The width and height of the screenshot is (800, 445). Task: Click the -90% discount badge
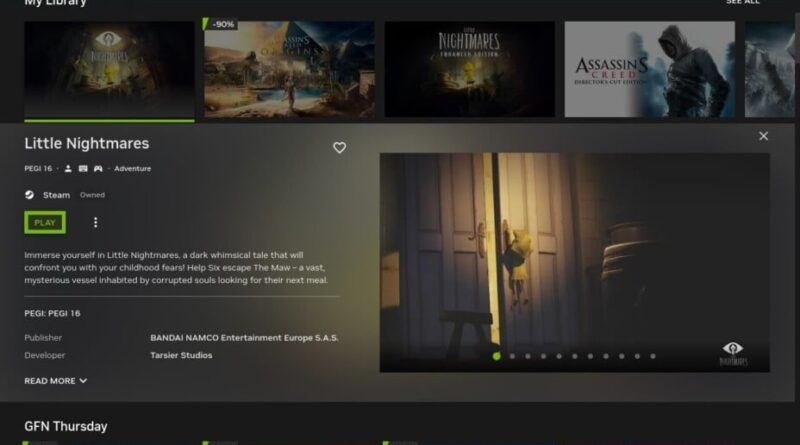click(x=220, y=24)
